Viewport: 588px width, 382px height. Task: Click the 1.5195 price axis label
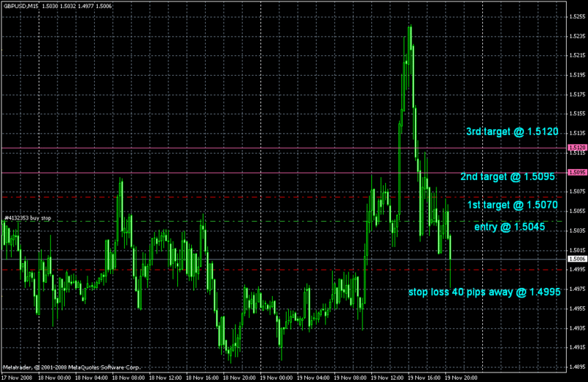(577, 75)
